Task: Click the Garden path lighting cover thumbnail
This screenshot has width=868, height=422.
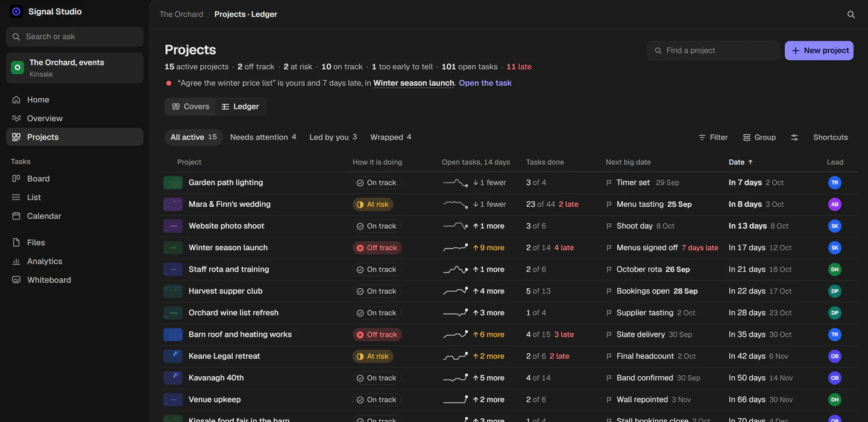Action: click(173, 183)
